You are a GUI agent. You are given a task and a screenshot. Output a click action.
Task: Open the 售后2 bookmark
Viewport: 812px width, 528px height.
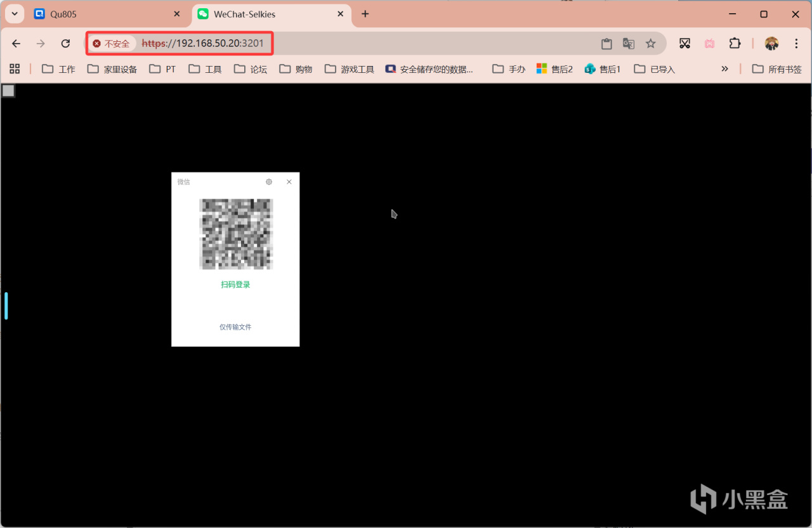pyautogui.click(x=554, y=69)
